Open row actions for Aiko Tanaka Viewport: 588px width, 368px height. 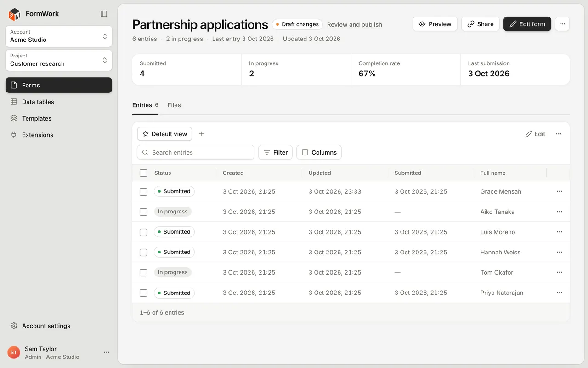[560, 212]
